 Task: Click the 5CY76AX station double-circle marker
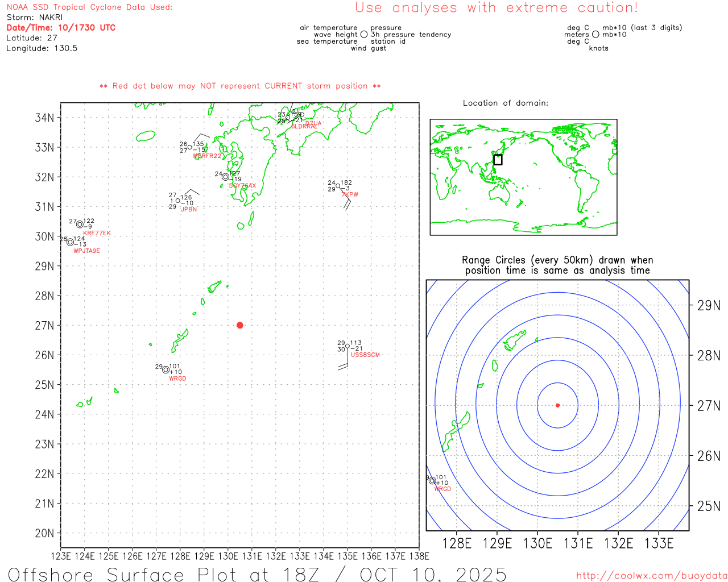(x=225, y=177)
